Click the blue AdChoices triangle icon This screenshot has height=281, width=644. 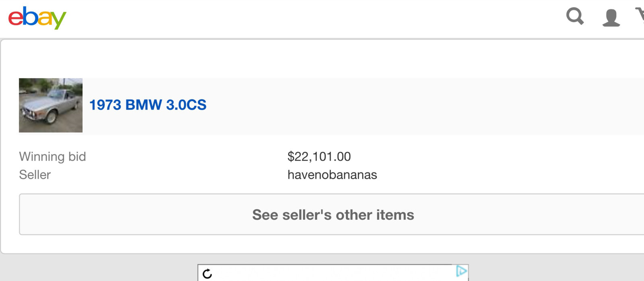(x=461, y=271)
